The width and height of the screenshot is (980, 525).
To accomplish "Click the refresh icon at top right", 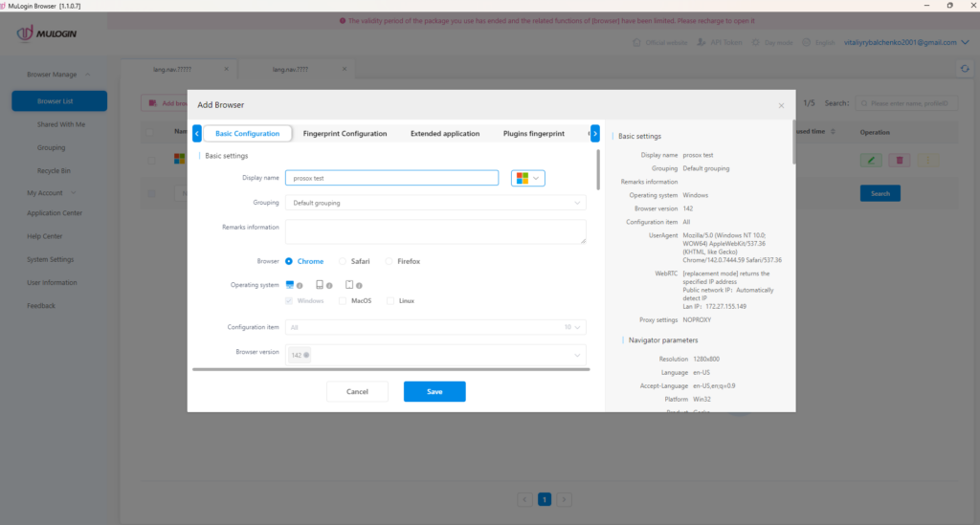I will click(965, 68).
